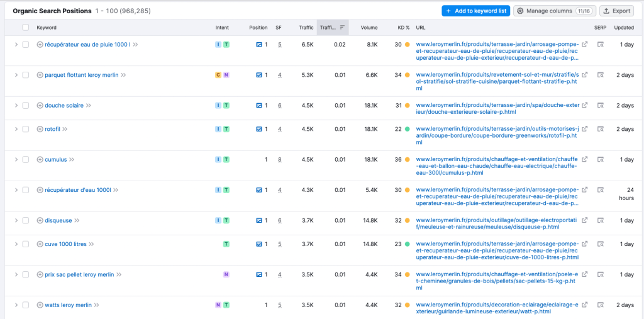Click the add icon beside douche solaire
This screenshot has width=644, height=319.
point(40,106)
